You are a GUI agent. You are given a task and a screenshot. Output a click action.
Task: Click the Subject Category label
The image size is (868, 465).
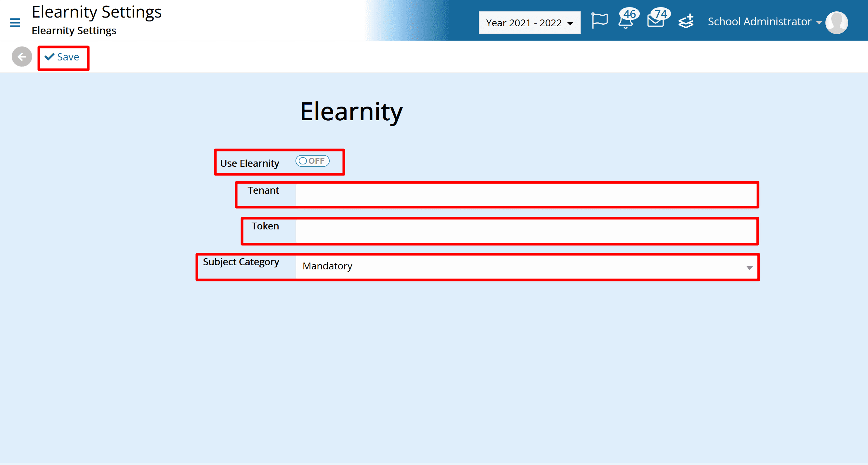pos(241,262)
